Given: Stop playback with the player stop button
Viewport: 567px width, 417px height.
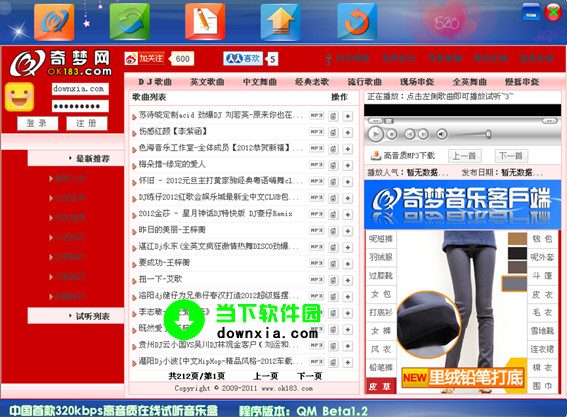Looking at the screenshot, I should (x=391, y=134).
